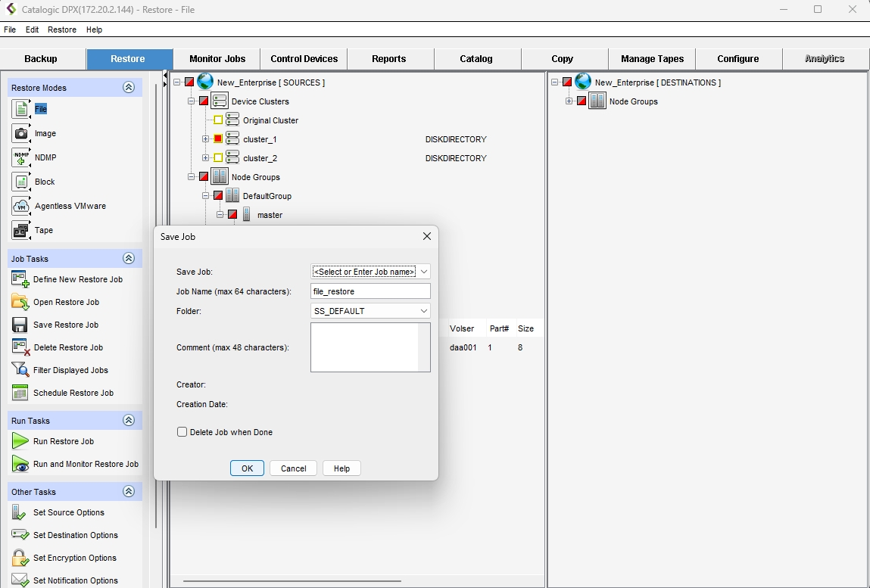
Task: Check the Original Cluster selection box
Action: (218, 120)
